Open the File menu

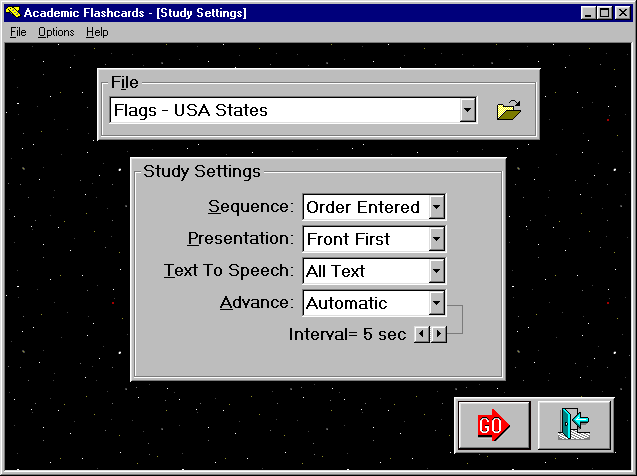[18, 32]
